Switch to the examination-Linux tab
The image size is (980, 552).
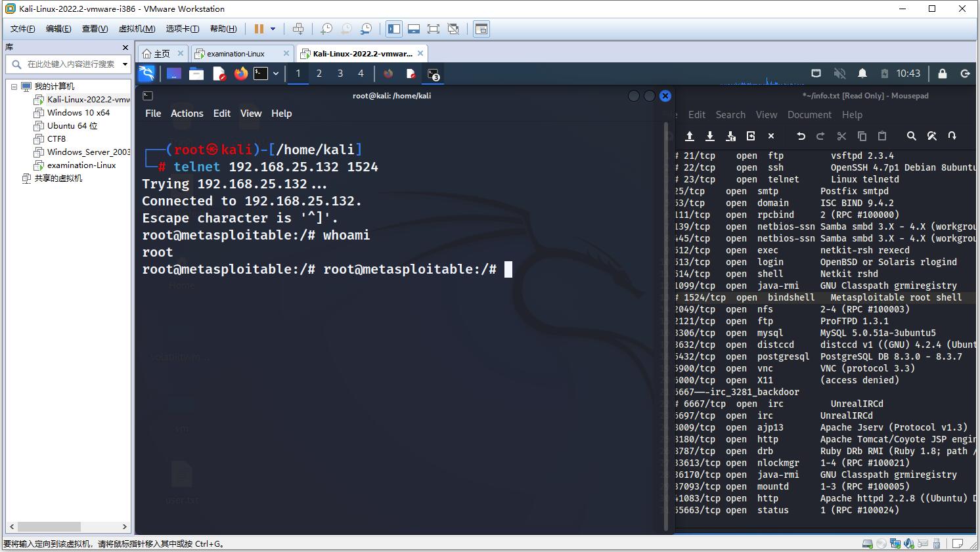(235, 54)
